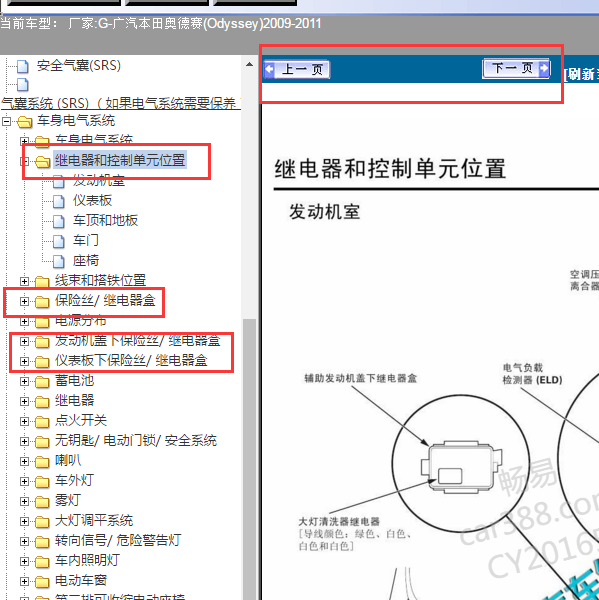Select the 车内照明灯 tree label

click(x=87, y=560)
